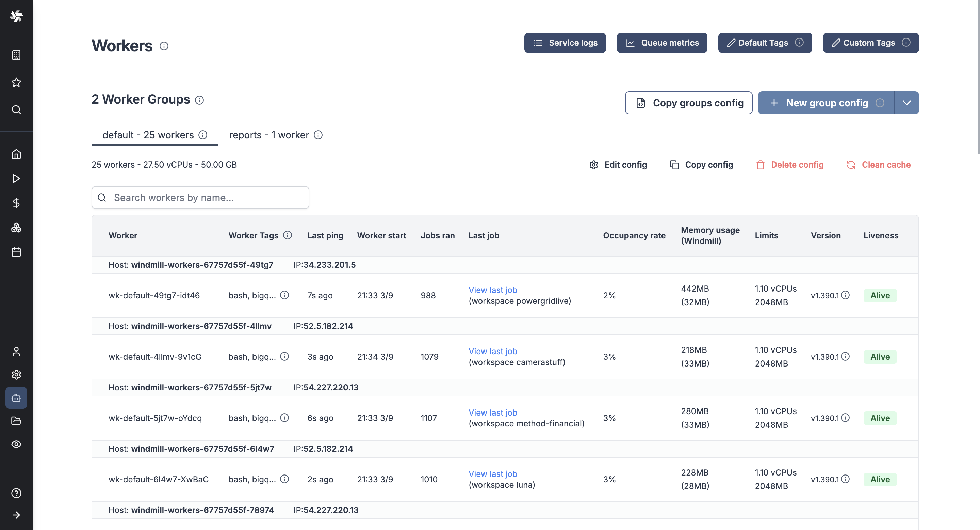The image size is (980, 530).
Task: Open the folders section in the sidebar
Action: click(16, 421)
